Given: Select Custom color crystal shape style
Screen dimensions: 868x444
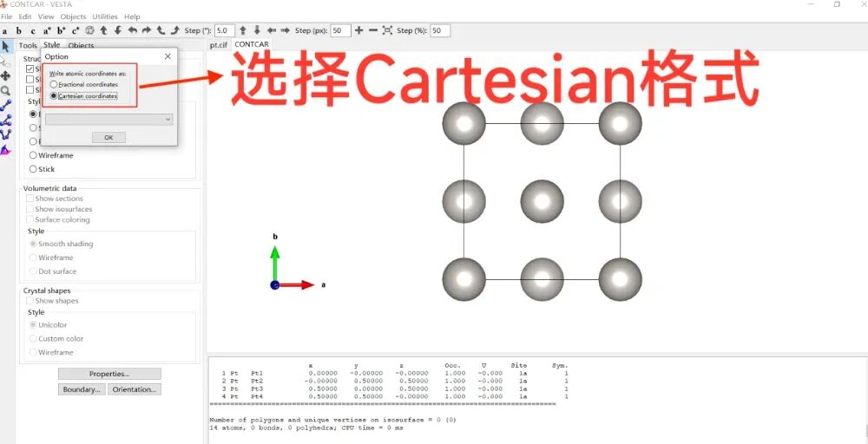Looking at the screenshot, I should pyautogui.click(x=56, y=338).
